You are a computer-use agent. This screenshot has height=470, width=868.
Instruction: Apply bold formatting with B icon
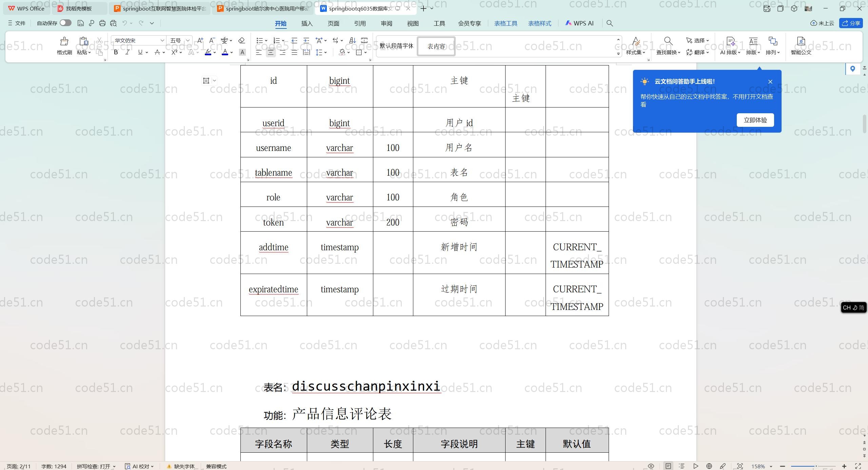click(116, 52)
